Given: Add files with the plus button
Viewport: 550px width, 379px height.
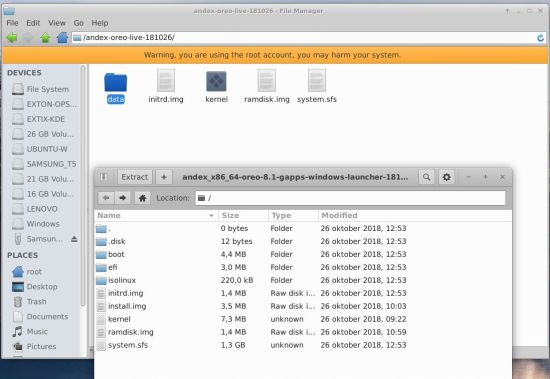Looking at the screenshot, I should 164,177.
